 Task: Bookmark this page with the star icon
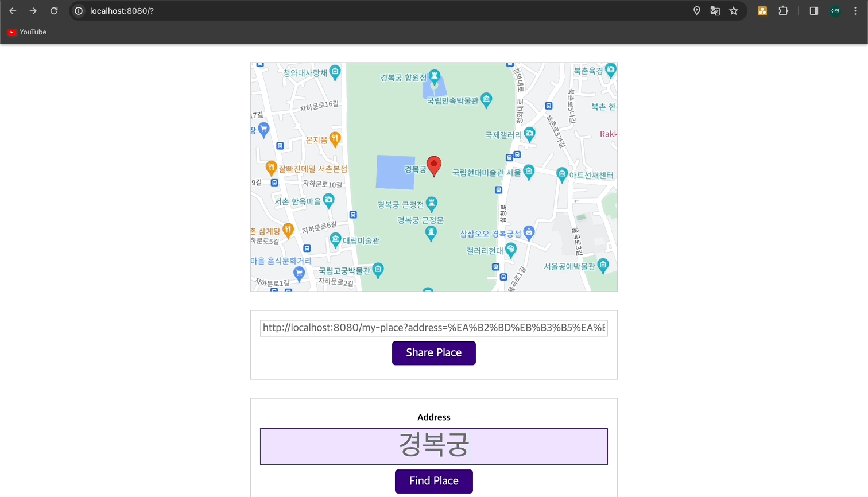click(734, 11)
